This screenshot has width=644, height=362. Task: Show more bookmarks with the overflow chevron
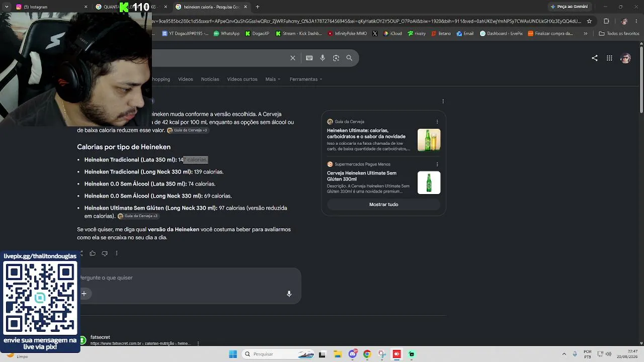point(585,34)
